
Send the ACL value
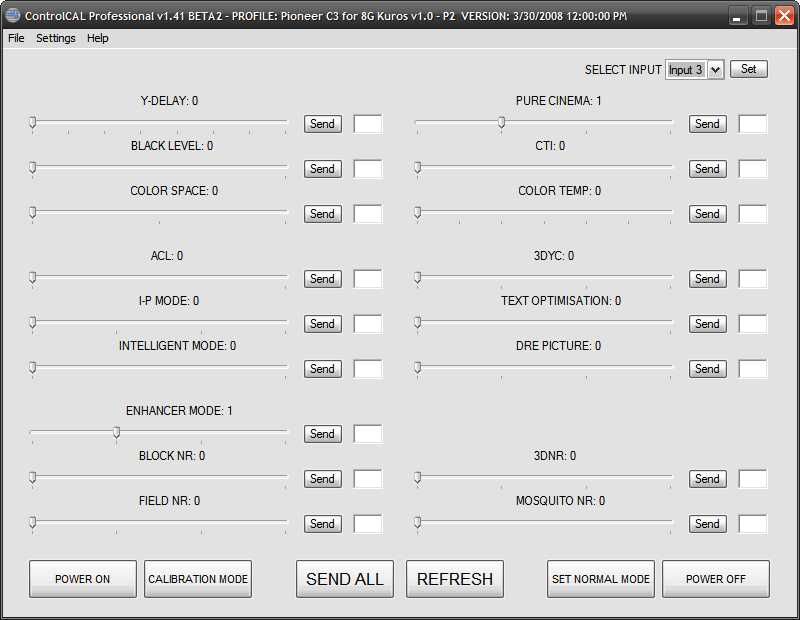click(x=322, y=279)
